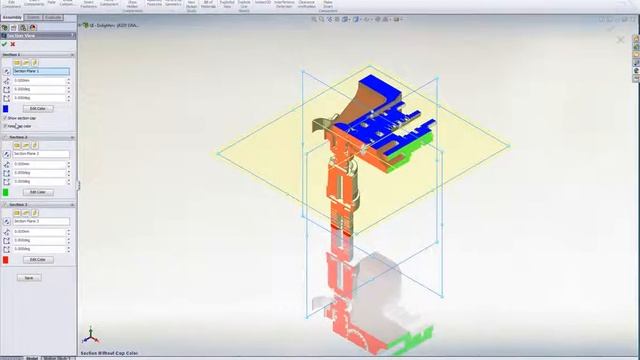640x360 pixels.
Task: Select the Model tab at bottom
Action: (x=32, y=358)
